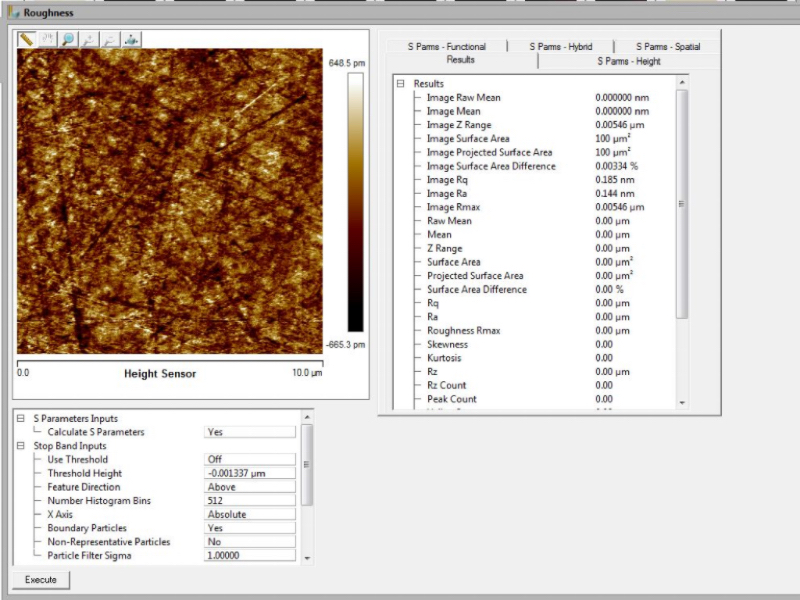
Task: Collapse S Parameters Inputs section
Action: (x=20, y=419)
